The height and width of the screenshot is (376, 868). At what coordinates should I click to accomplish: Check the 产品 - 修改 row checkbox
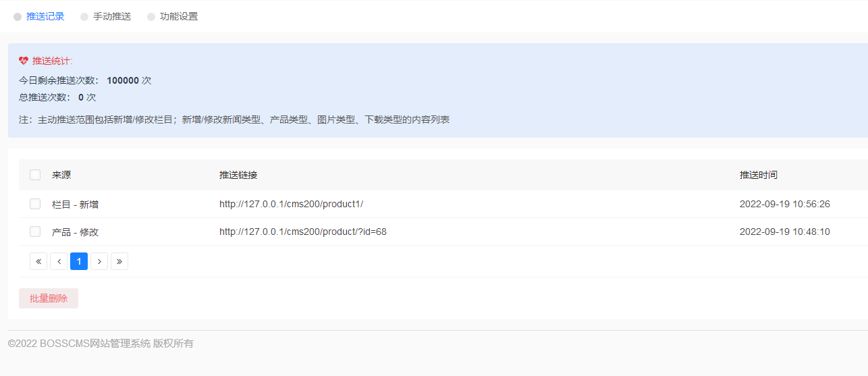tap(35, 232)
